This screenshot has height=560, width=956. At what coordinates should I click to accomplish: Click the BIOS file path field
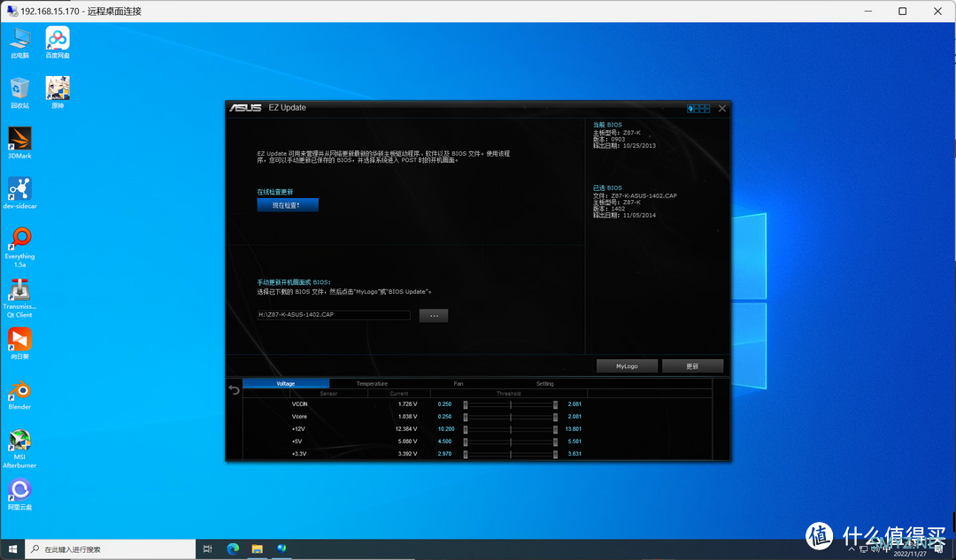(334, 315)
